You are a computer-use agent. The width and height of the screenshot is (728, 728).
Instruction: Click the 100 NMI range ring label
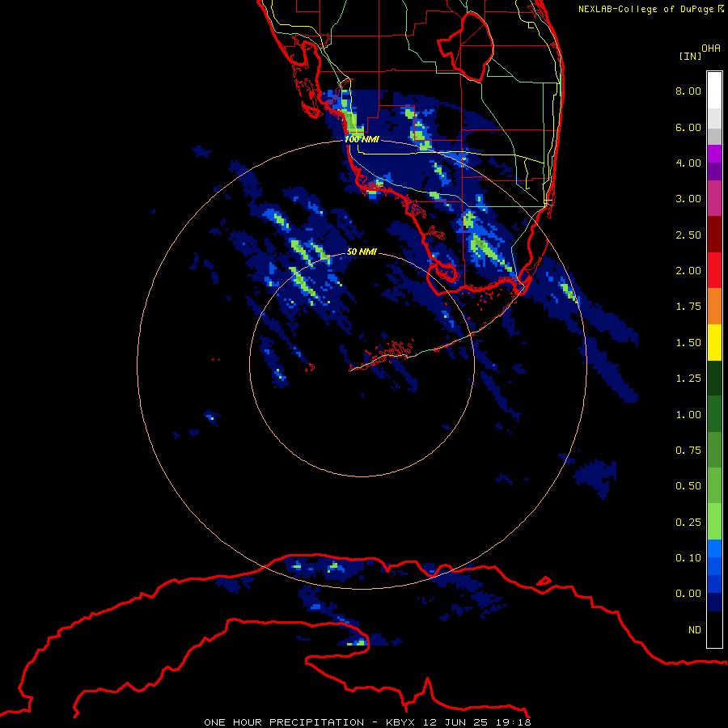[362, 139]
